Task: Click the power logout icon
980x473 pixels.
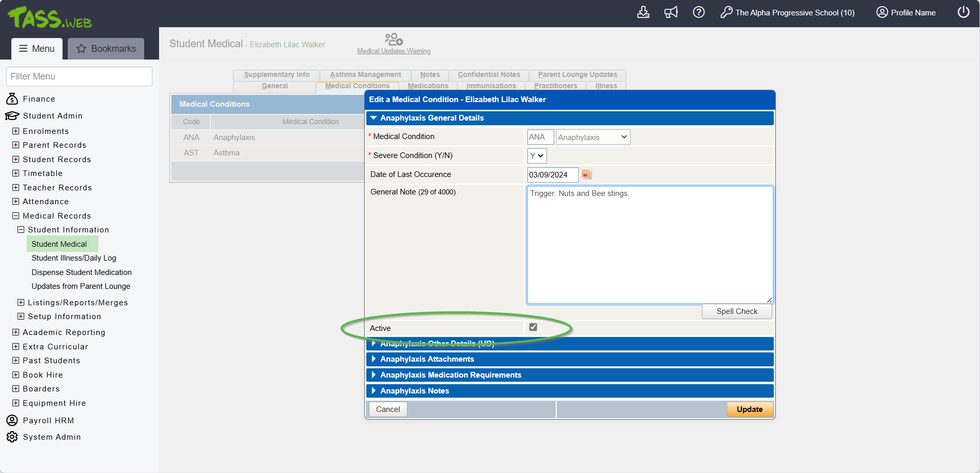Action: pos(963,12)
